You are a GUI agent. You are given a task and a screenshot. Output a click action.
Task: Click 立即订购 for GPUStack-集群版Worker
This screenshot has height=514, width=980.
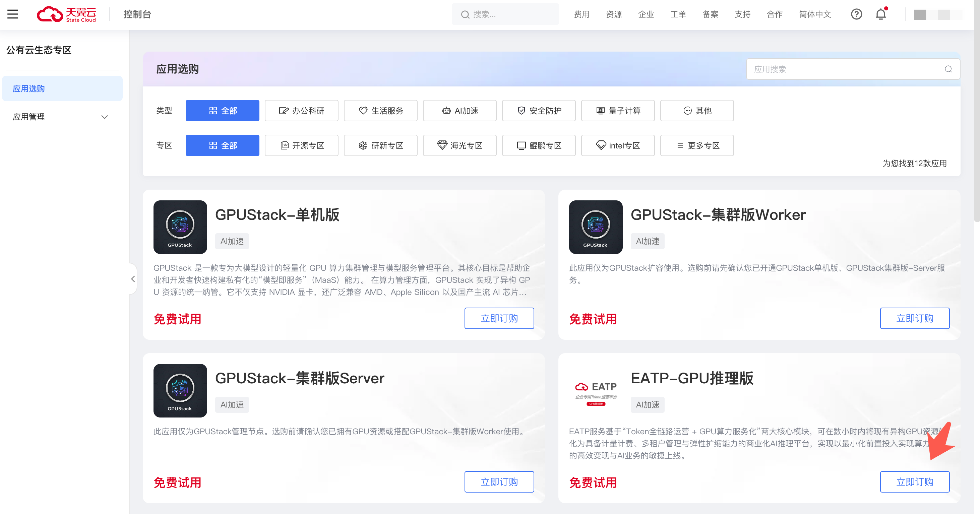(x=915, y=318)
